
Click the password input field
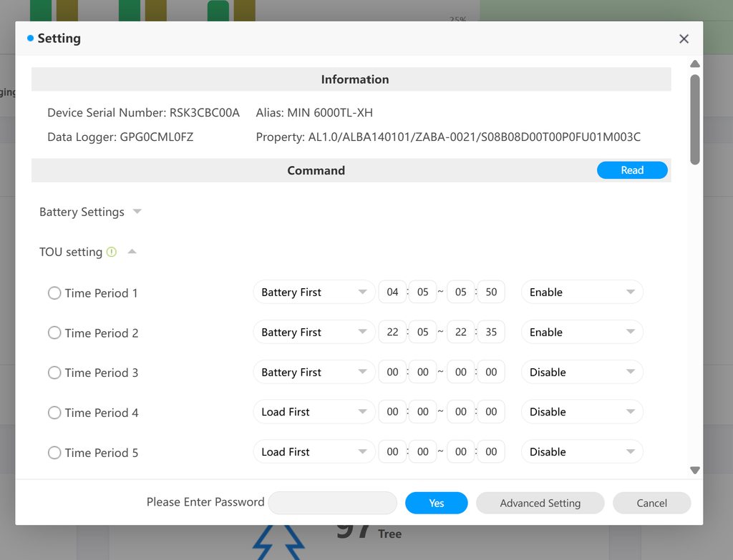click(x=333, y=503)
